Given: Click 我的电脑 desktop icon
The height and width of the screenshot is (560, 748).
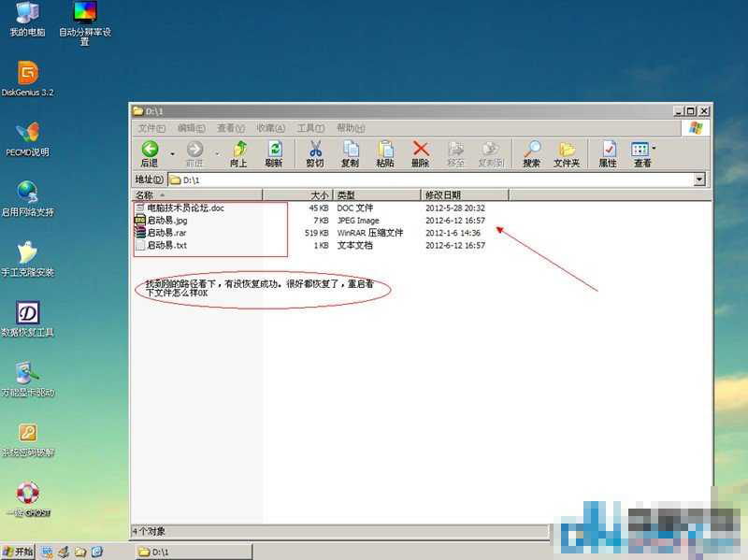Looking at the screenshot, I should pos(27,19).
